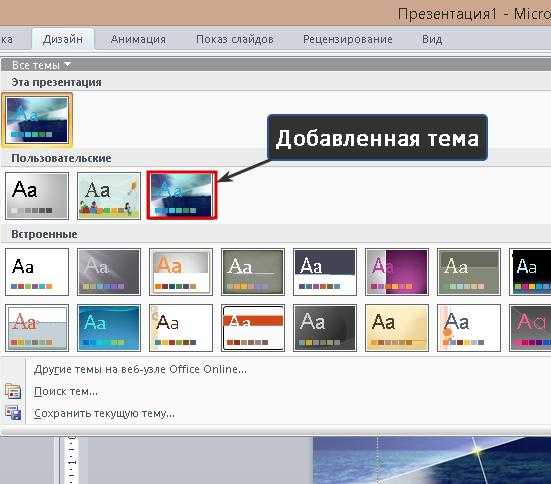Expand the Все темы filter dropdown
The width and height of the screenshot is (551, 484).
click(41, 65)
